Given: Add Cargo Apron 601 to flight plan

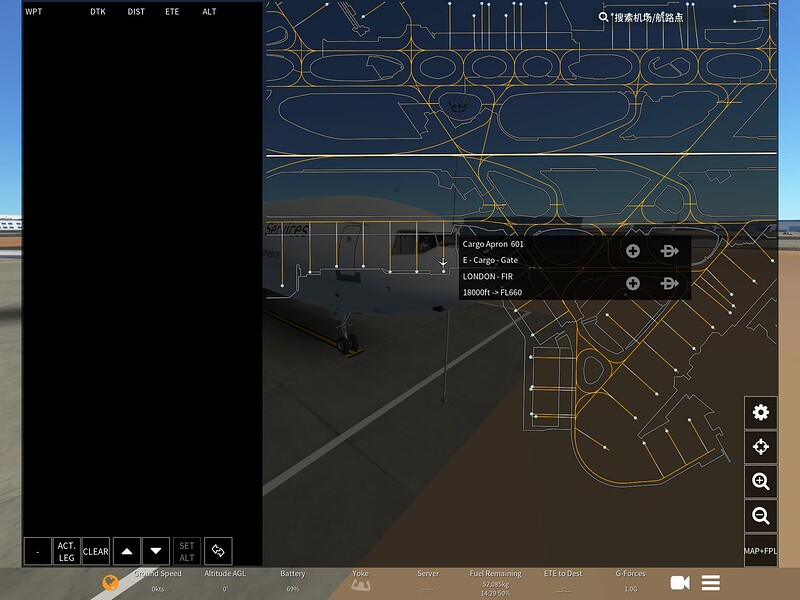Looking at the screenshot, I should [x=633, y=251].
